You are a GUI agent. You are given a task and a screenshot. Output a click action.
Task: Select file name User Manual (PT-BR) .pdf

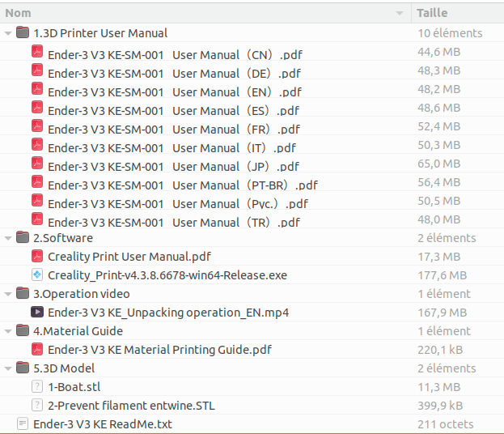pyautogui.click(x=183, y=185)
